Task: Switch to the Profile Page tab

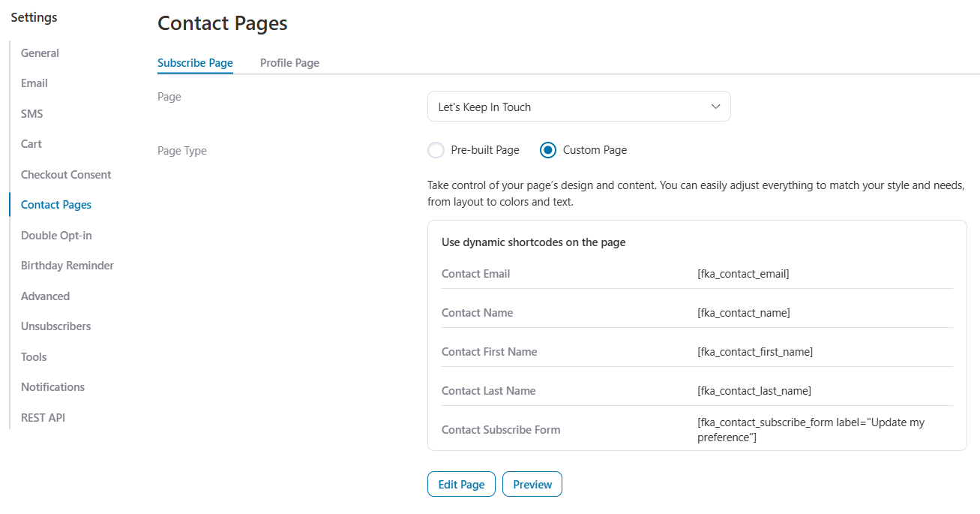Action: pos(289,63)
